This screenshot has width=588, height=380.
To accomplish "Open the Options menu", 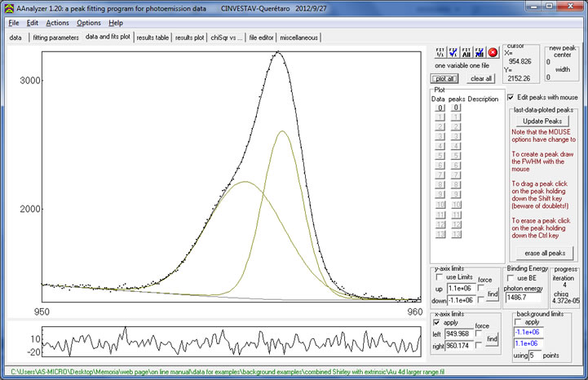I will pos(89,23).
